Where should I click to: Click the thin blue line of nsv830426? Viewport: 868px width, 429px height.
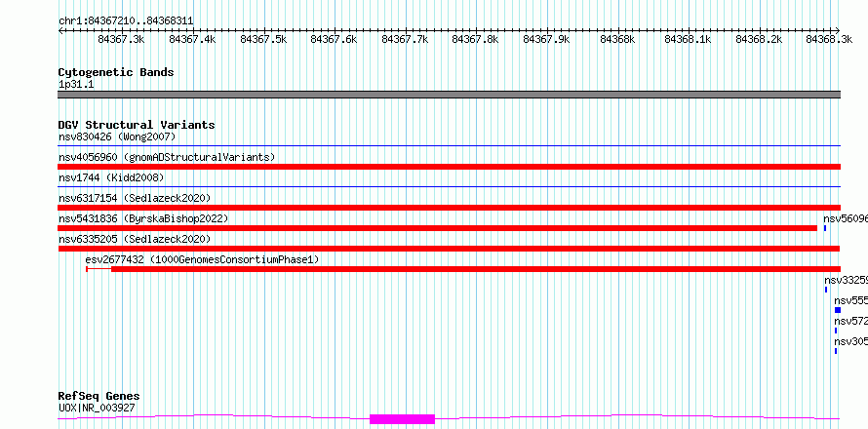[449, 146]
